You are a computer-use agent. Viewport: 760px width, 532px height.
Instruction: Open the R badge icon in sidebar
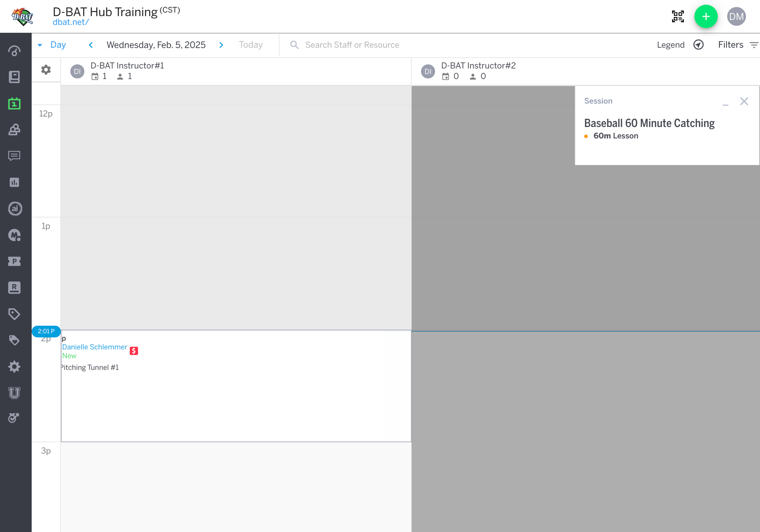tap(14, 288)
